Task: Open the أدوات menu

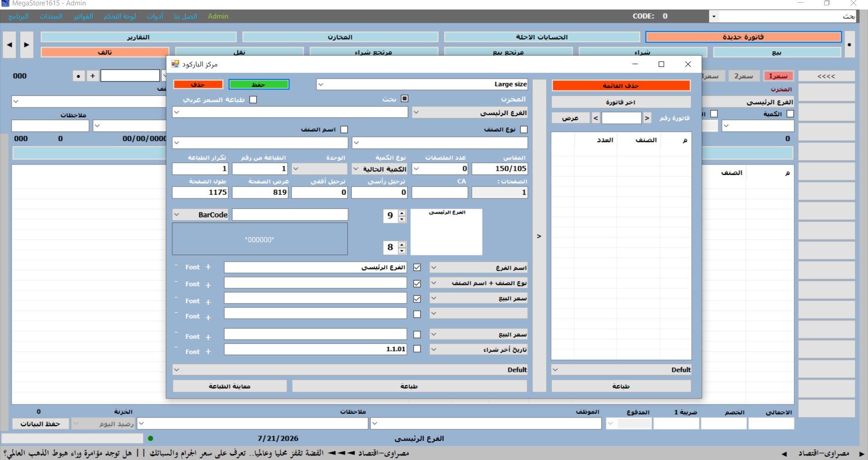Action: pos(155,16)
